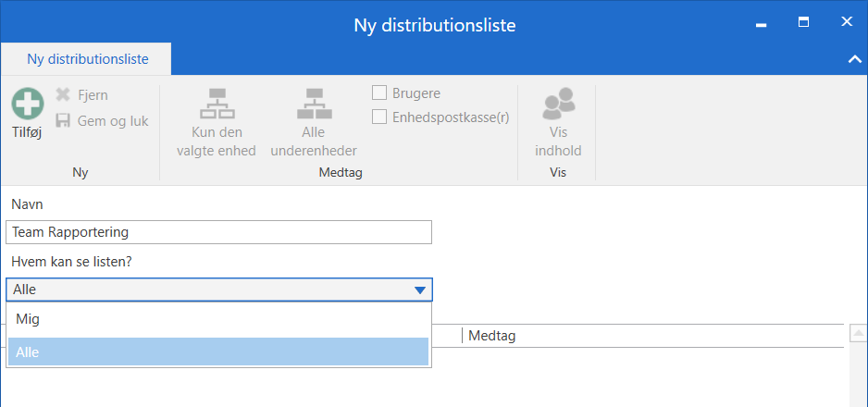
Task: Click the green Tilføj plus icon
Action: pyautogui.click(x=27, y=104)
